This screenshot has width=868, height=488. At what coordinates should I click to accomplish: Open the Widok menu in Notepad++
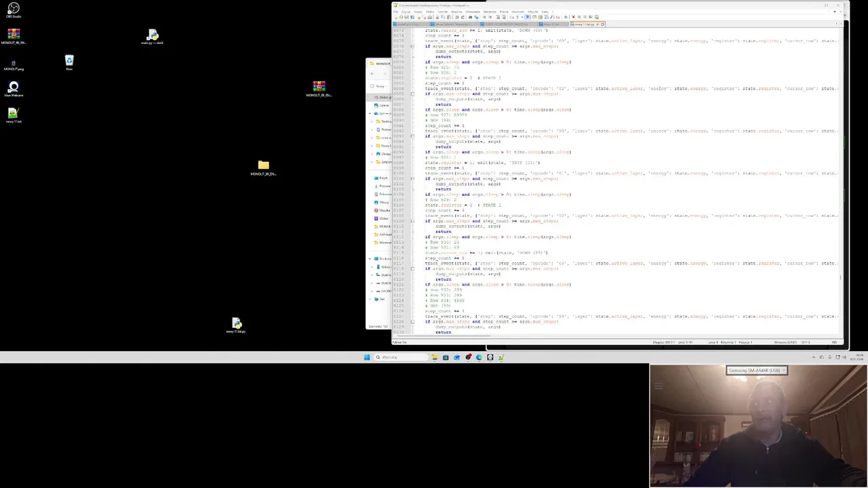(x=429, y=12)
